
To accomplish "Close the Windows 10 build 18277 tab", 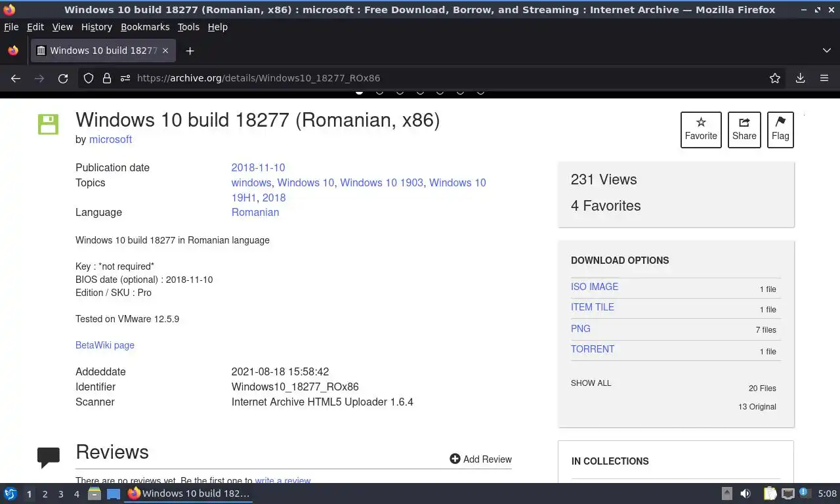I will click(x=165, y=51).
